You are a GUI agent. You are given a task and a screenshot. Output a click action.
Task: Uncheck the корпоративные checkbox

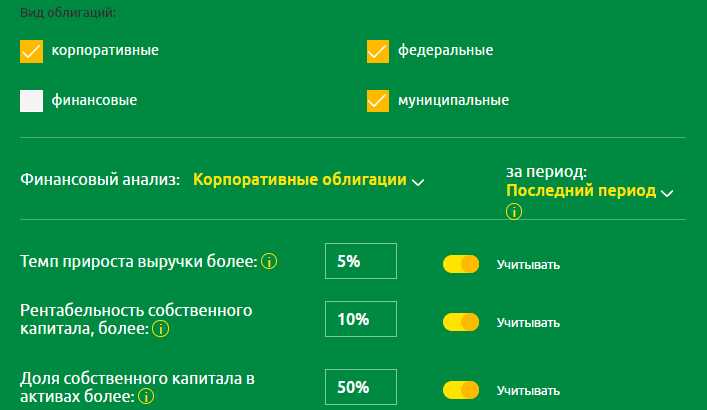coord(32,51)
